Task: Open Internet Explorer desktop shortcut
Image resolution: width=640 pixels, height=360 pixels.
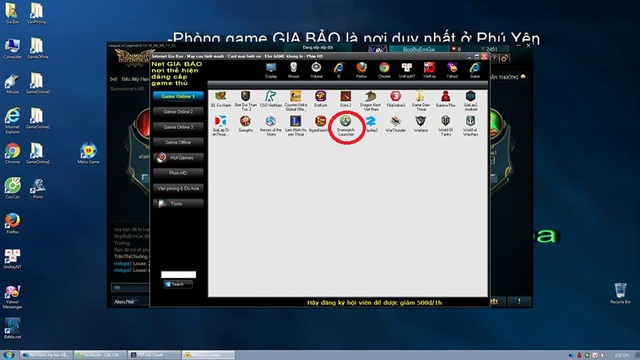Action: [12, 121]
